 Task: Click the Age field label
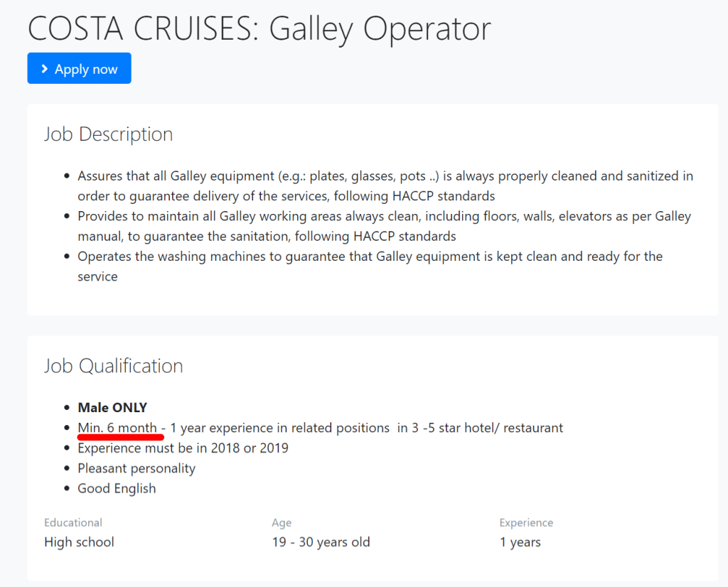[282, 522]
